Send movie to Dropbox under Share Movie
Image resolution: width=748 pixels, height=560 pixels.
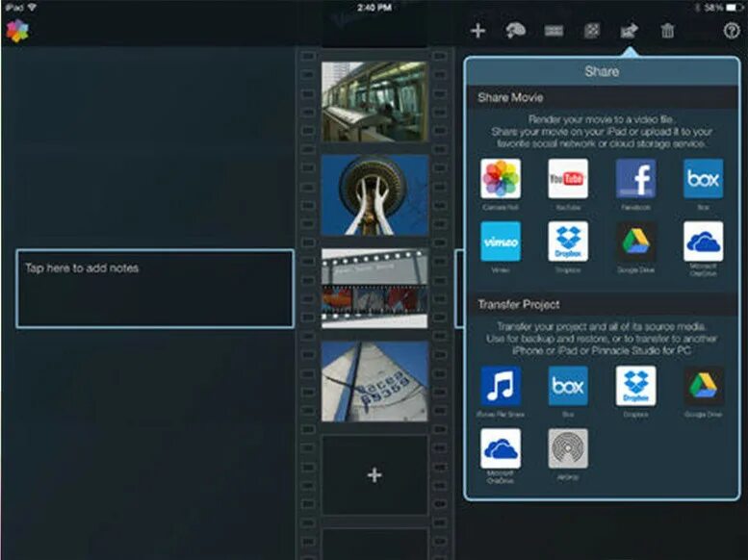[568, 242]
